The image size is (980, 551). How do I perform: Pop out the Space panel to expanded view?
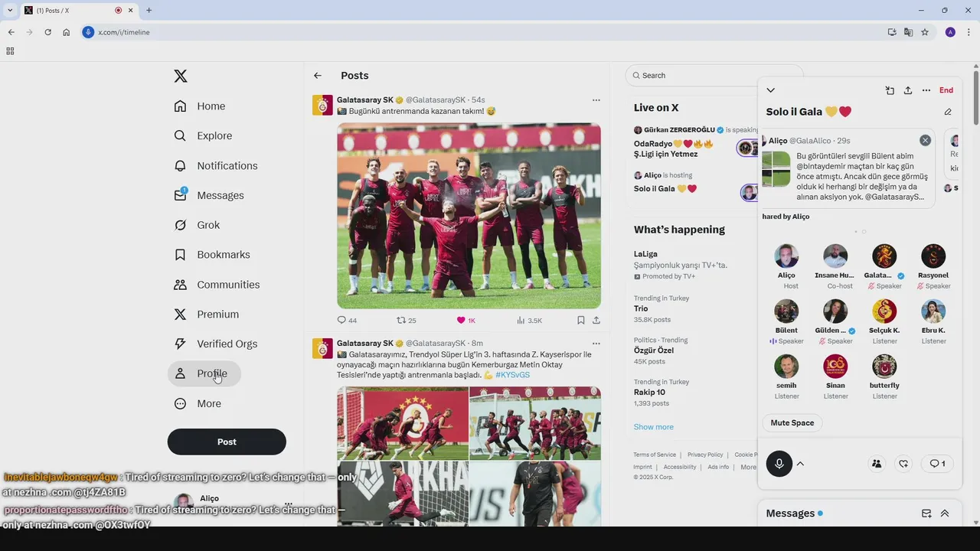click(x=890, y=90)
